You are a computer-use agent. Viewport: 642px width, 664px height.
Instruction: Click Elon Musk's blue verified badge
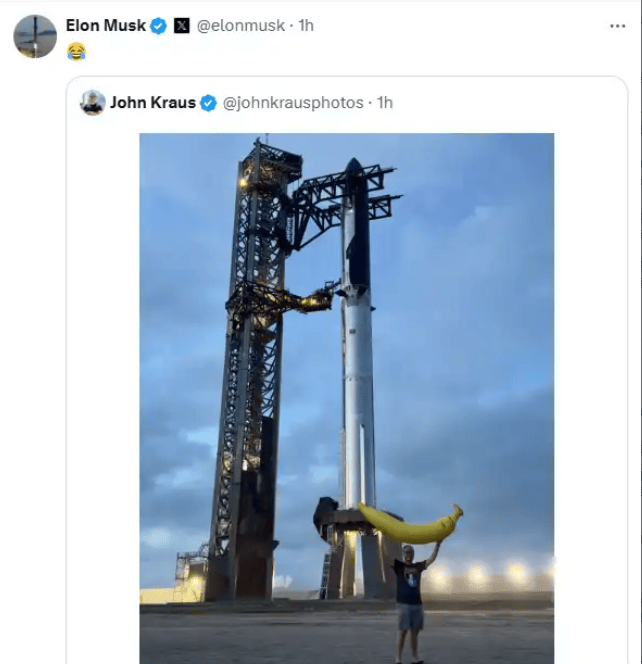[x=159, y=26]
